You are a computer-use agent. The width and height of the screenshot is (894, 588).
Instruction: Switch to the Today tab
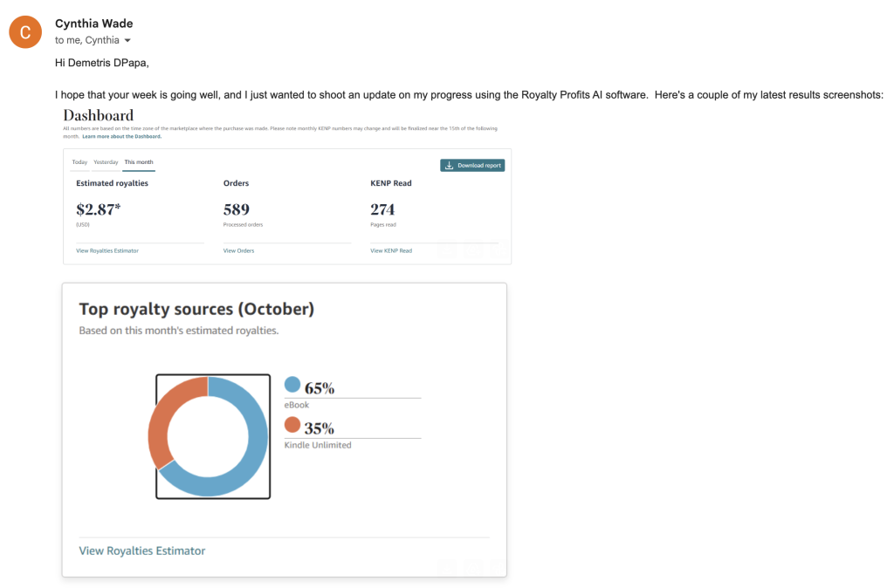point(79,162)
